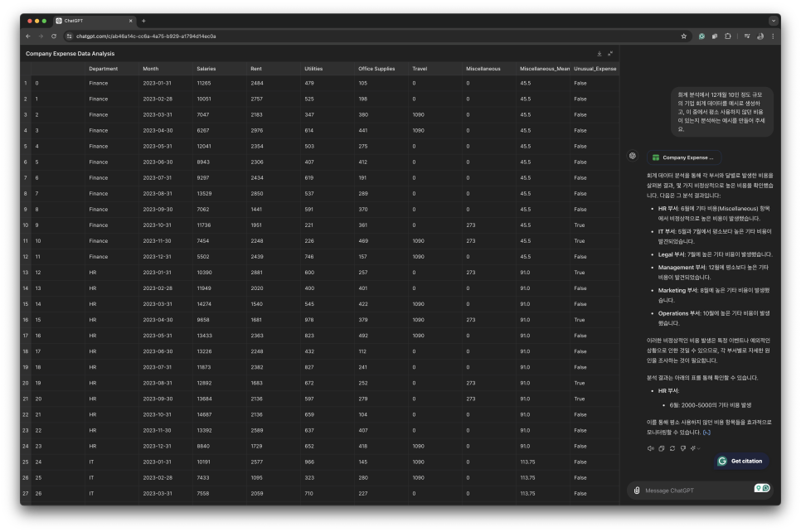The height and width of the screenshot is (532, 801).
Task: Open the browser Extensions puzzle icon
Action: [728, 36]
